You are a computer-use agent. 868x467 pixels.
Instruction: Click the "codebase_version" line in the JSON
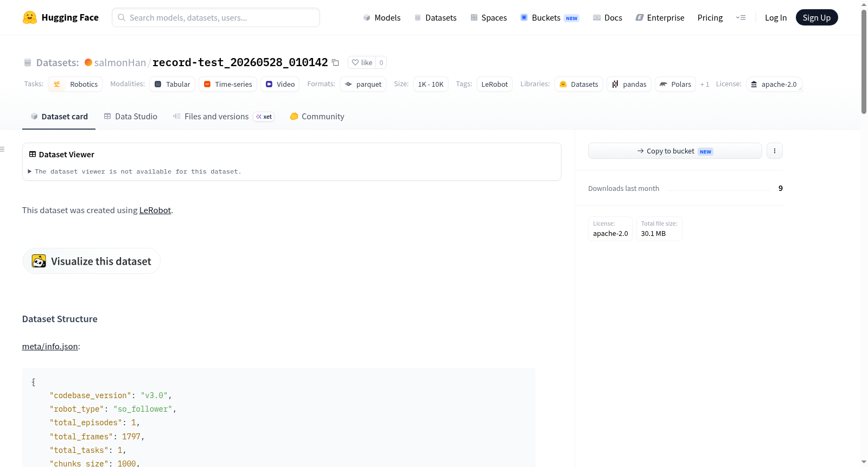tap(111, 395)
